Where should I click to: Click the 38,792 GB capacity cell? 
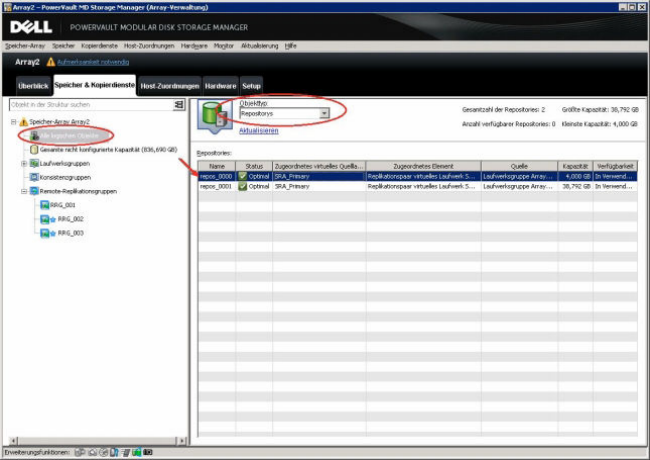point(575,186)
